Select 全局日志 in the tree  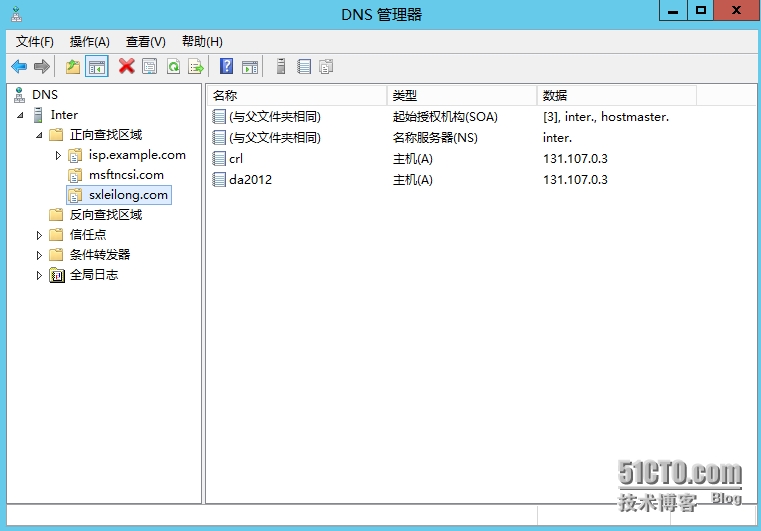(x=94, y=275)
